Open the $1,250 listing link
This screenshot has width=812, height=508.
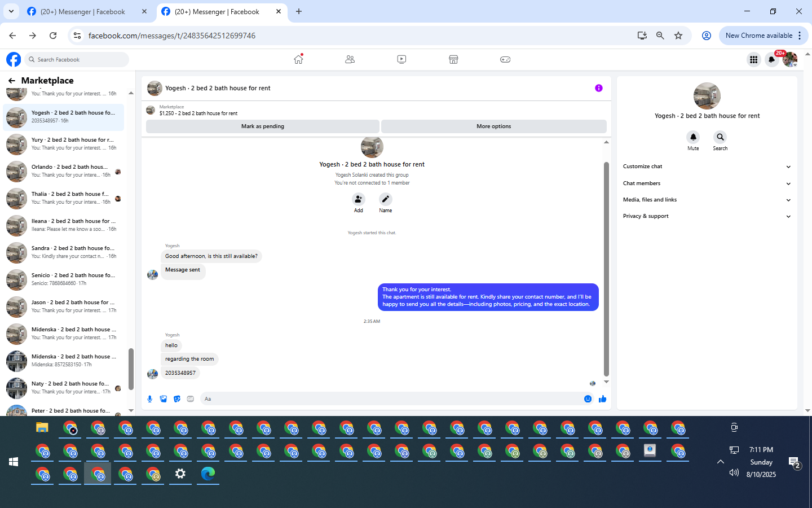pos(198,113)
